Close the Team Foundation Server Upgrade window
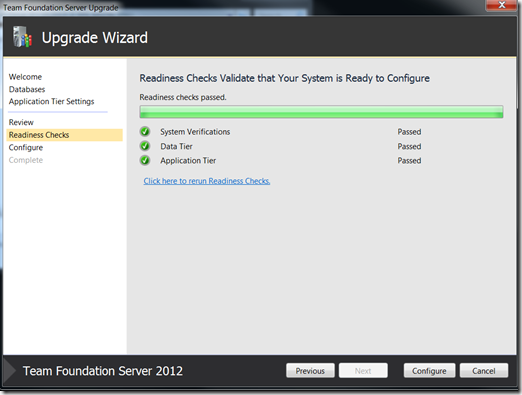522x395 pixels. coord(502,5)
